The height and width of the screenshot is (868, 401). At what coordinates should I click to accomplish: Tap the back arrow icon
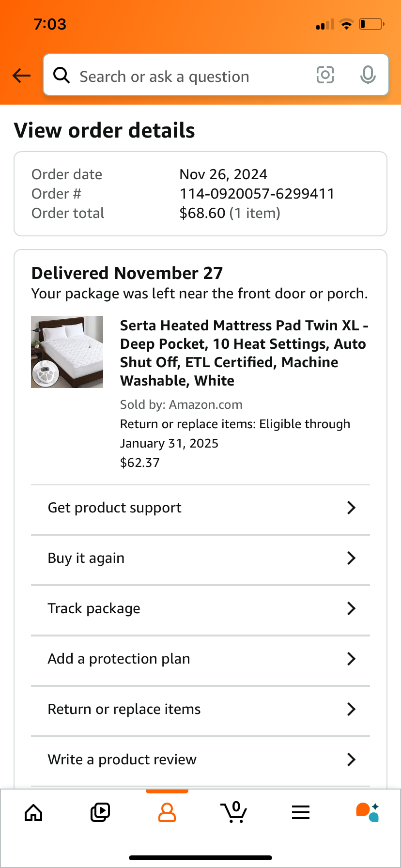tap(21, 76)
